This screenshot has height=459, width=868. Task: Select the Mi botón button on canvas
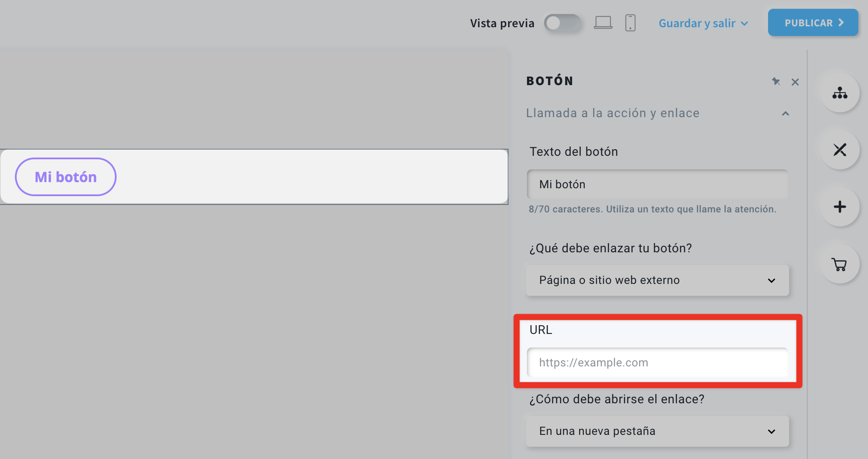point(66,177)
